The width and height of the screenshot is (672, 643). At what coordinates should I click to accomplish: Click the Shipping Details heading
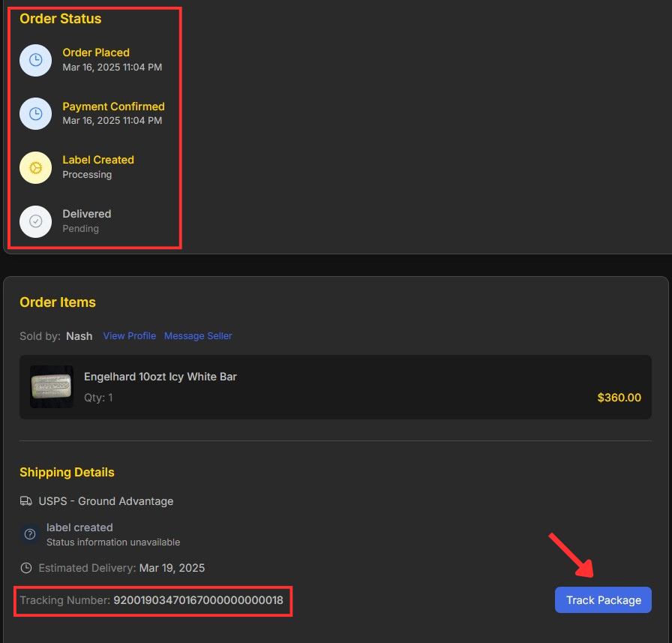click(x=67, y=472)
